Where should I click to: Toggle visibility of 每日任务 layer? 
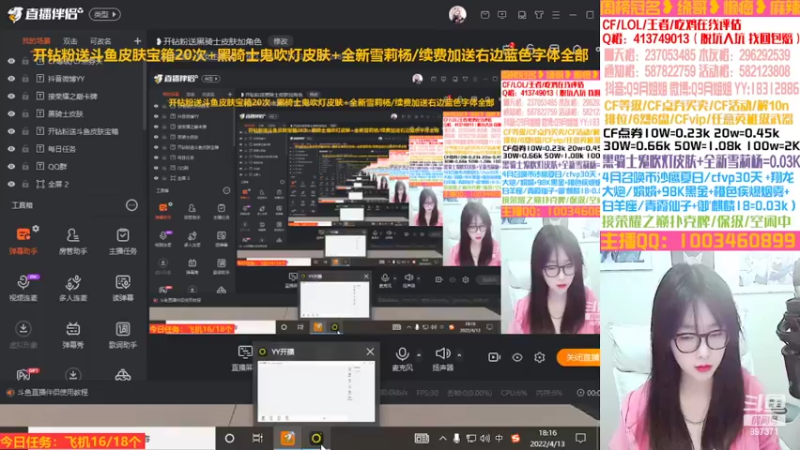11,149
